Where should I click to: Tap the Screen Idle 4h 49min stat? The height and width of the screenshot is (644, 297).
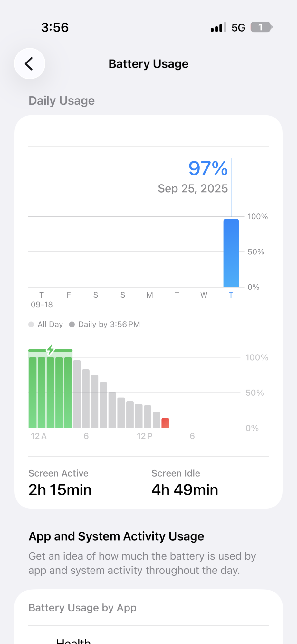point(185,483)
